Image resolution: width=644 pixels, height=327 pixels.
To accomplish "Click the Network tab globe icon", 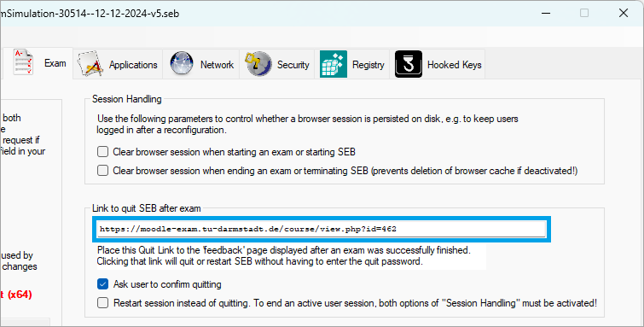I will pyautogui.click(x=182, y=64).
